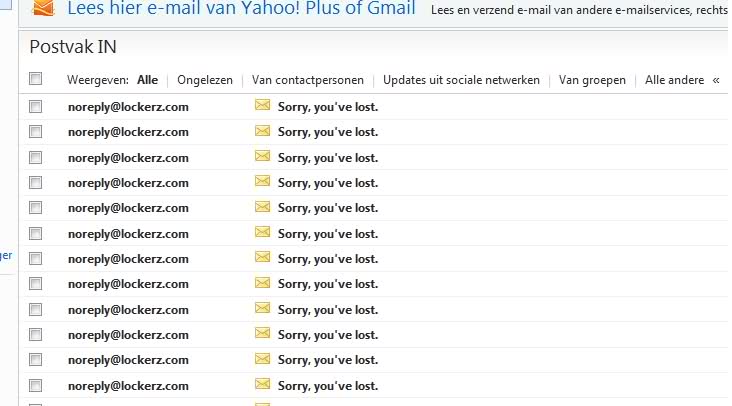Check the first lockerz email's checkbox
The image size is (732, 406).
pos(36,106)
